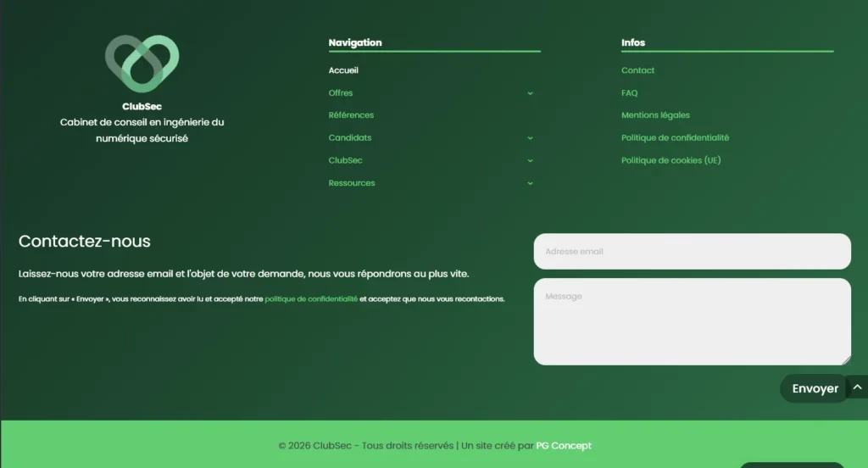The height and width of the screenshot is (468, 868).
Task: Expand the Candidats submenu chevron
Action: pyautogui.click(x=530, y=138)
